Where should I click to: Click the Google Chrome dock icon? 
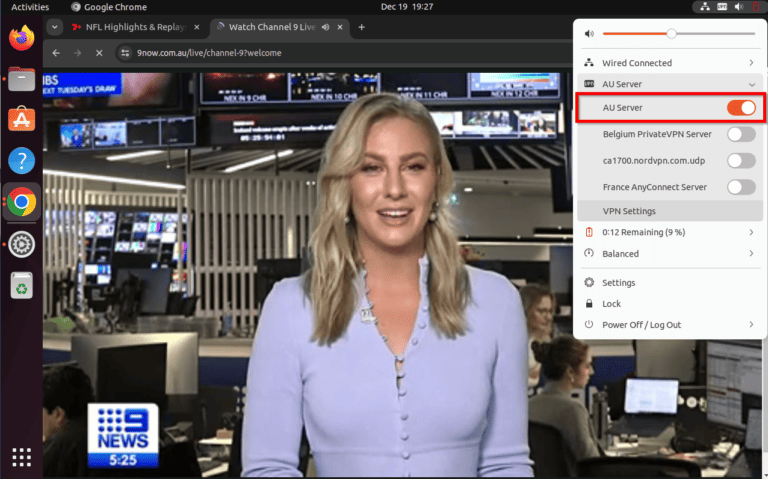coord(21,203)
